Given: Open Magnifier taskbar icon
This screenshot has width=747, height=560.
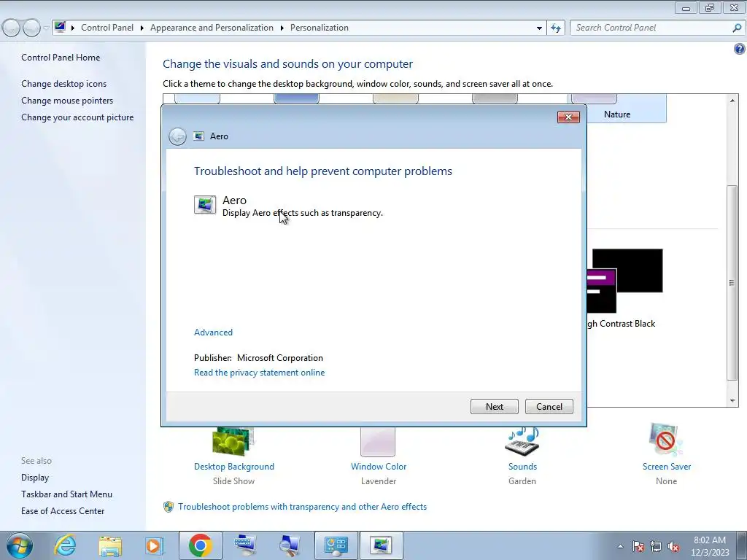Looking at the screenshot, I should [x=290, y=545].
